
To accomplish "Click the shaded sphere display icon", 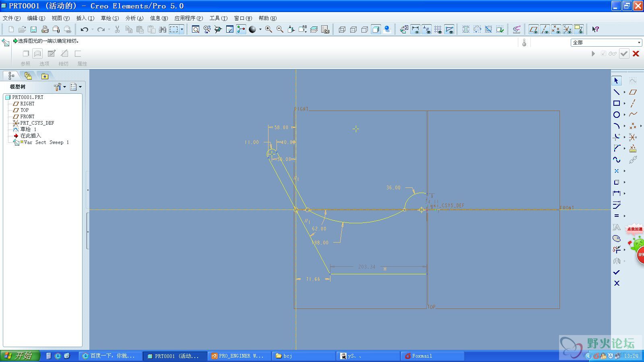I will 252,29.
